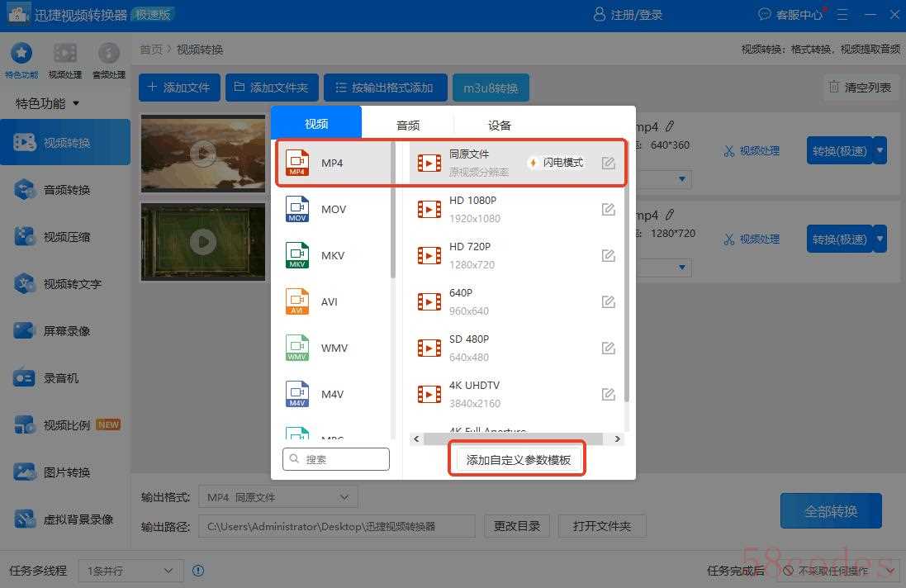The height and width of the screenshot is (588, 906).
Task: Click 按输出格式添加 button
Action: pyautogui.click(x=386, y=88)
